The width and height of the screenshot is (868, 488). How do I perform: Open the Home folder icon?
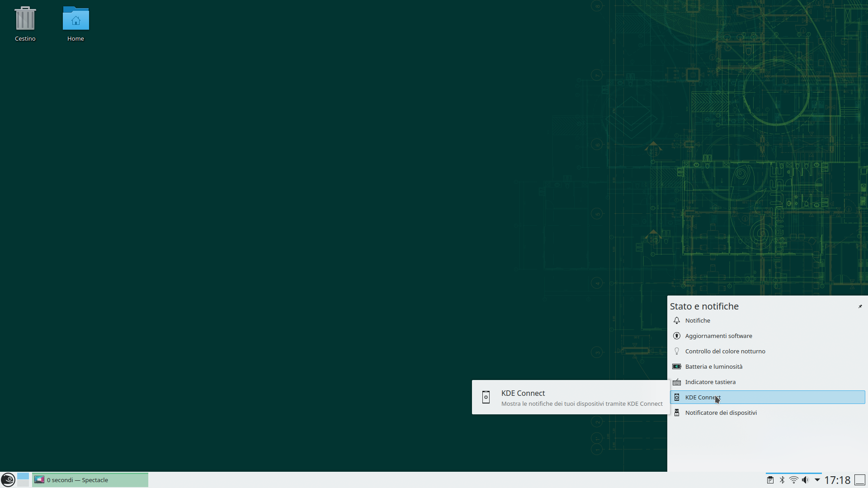(75, 19)
